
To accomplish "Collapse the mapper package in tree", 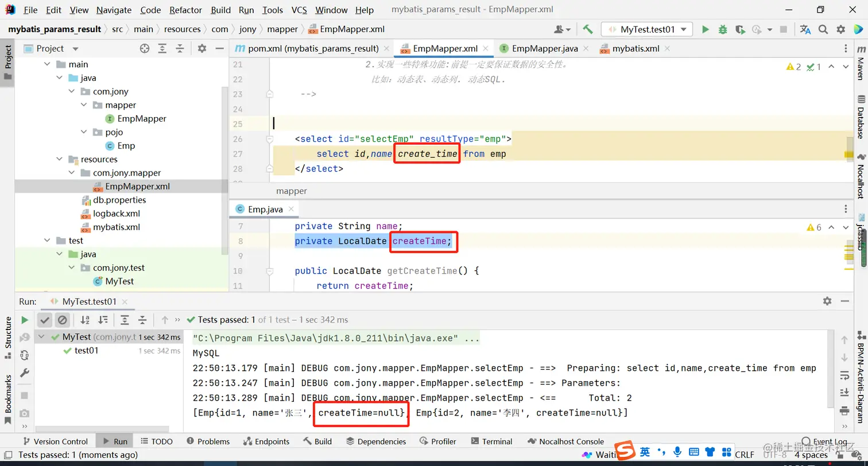I will (x=84, y=105).
